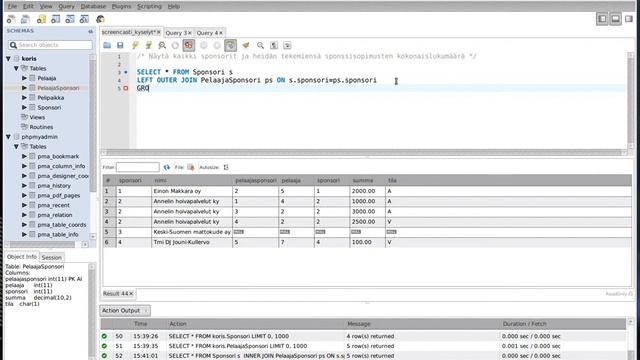Image resolution: width=640 pixels, height=360 pixels.
Task: Run EXPLAIN on the current statement
Action: (x=162, y=45)
